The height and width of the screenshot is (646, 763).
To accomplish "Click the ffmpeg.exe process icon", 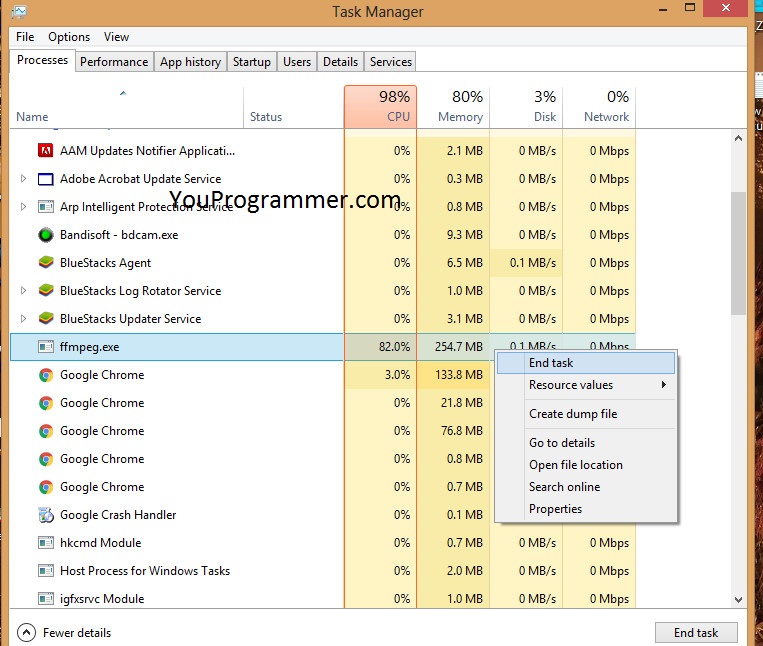I will pyautogui.click(x=46, y=347).
